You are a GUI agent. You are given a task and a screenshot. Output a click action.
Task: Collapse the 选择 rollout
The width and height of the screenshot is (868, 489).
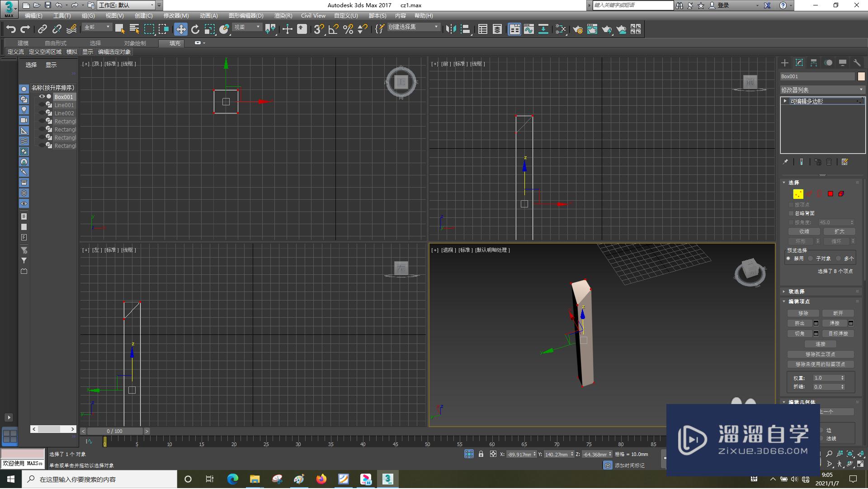[793, 183]
